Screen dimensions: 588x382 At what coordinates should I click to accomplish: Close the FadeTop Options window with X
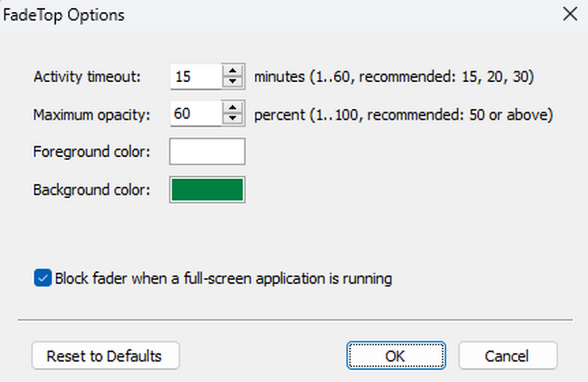coord(570,15)
